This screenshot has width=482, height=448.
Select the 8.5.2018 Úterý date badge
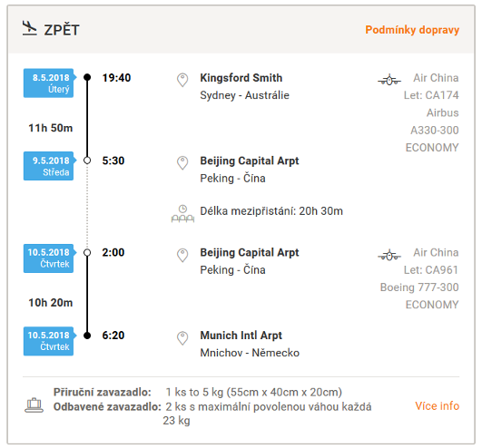pos(50,83)
